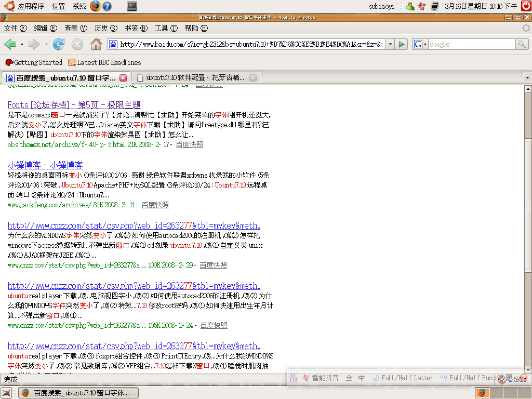Image resolution: width=532 pixels, height=399 pixels.
Task: Click the user switcher icon beside subiaoyi
Action: (410, 6)
